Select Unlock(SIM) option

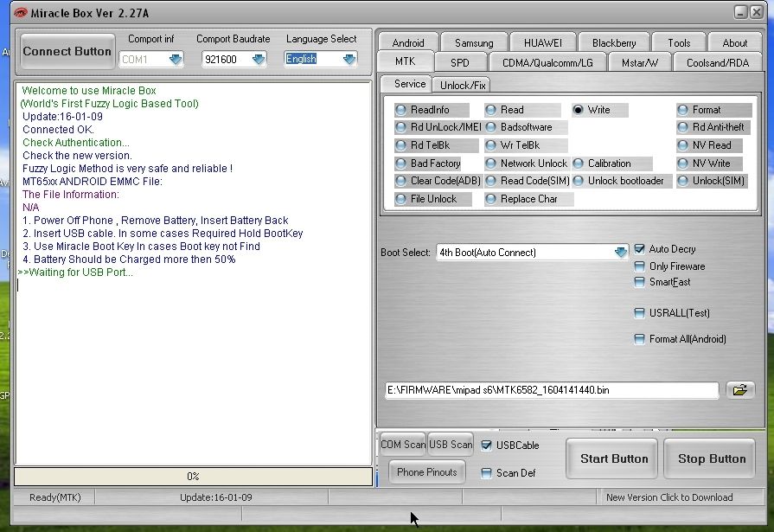pyautogui.click(x=712, y=181)
